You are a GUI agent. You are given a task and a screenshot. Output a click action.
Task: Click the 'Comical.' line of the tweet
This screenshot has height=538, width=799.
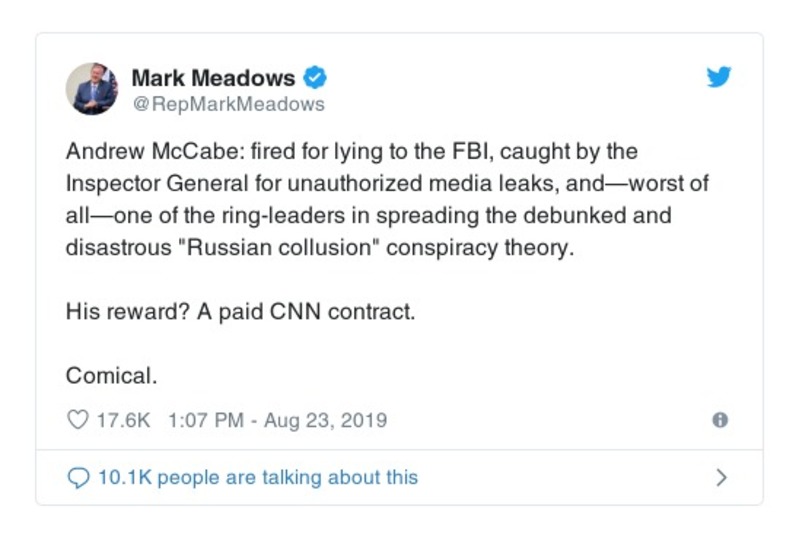pos(112,376)
